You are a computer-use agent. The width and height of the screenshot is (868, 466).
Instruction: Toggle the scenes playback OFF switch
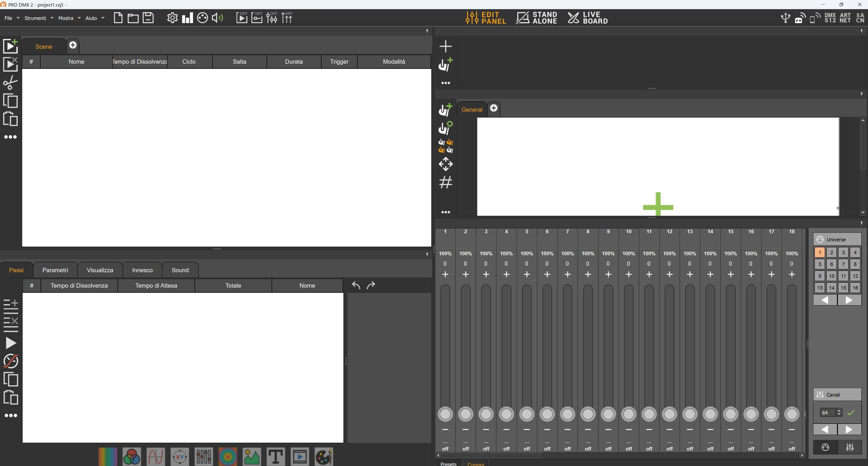(x=242, y=17)
